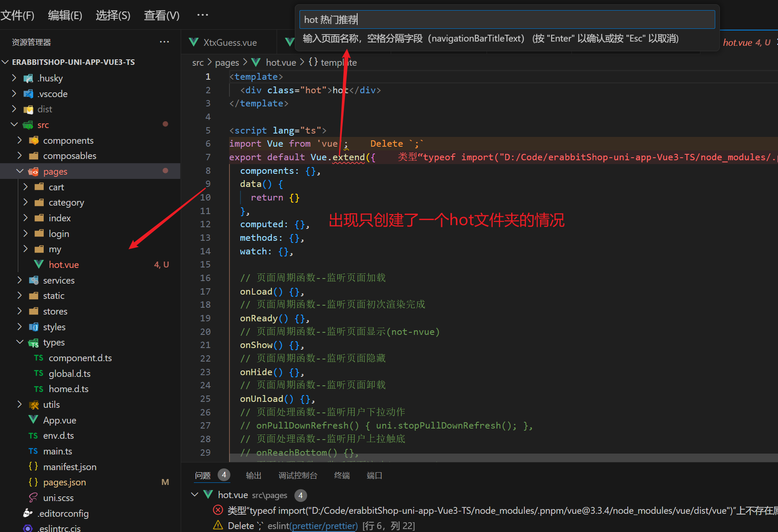Expand the dist folder chevron
Screen dimensions: 778x532
14,109
